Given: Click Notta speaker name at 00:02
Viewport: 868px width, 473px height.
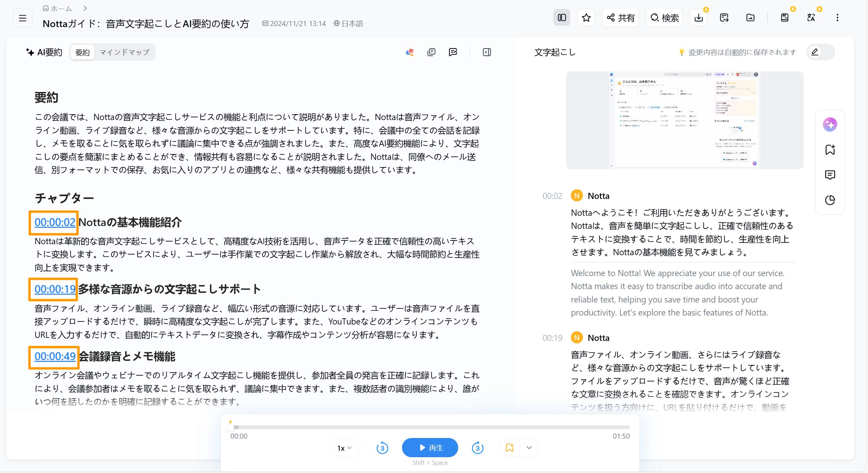Looking at the screenshot, I should pos(599,196).
